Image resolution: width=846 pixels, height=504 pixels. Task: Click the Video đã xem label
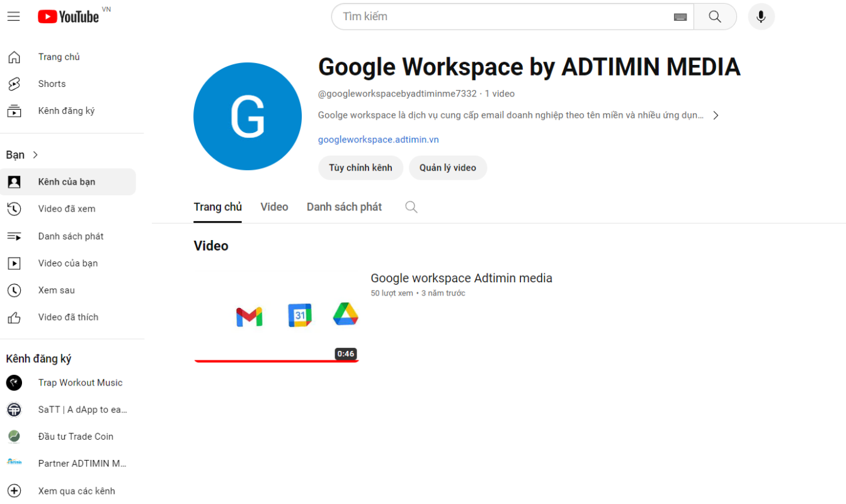[67, 209]
